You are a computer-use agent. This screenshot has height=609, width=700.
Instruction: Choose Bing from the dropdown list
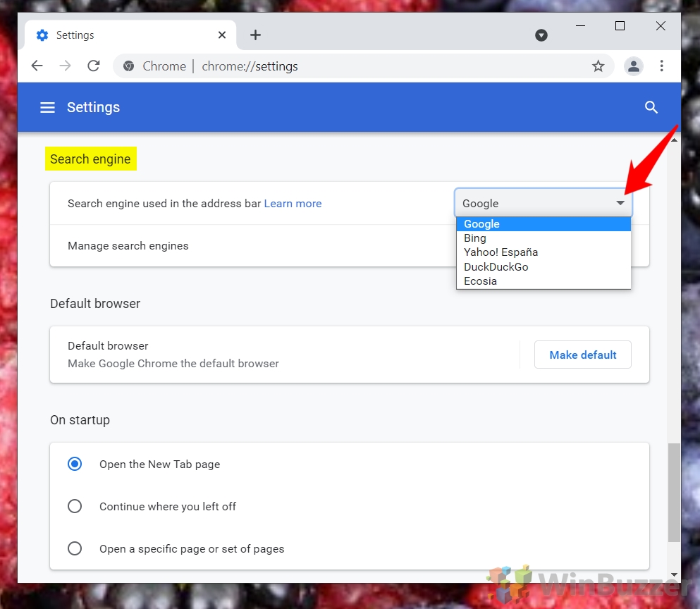(544, 238)
